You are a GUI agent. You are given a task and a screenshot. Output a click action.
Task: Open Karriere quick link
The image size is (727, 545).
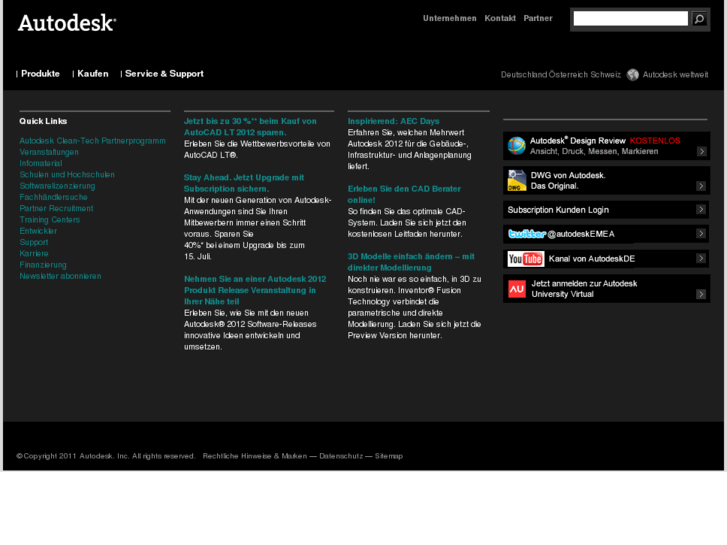tap(33, 253)
